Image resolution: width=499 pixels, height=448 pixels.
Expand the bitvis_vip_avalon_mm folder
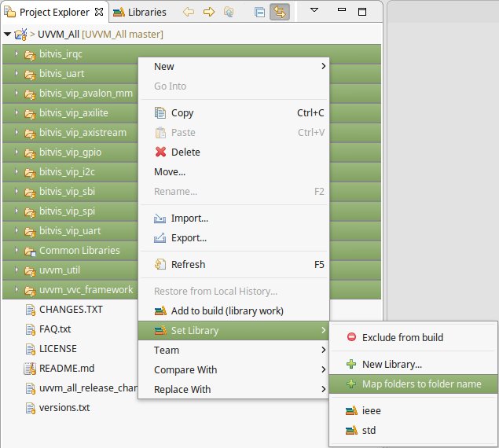(x=17, y=93)
